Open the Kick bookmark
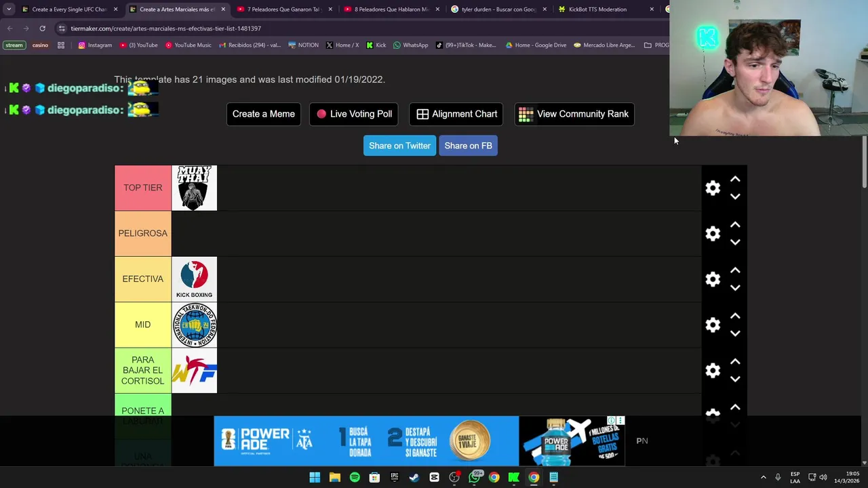 click(x=376, y=45)
